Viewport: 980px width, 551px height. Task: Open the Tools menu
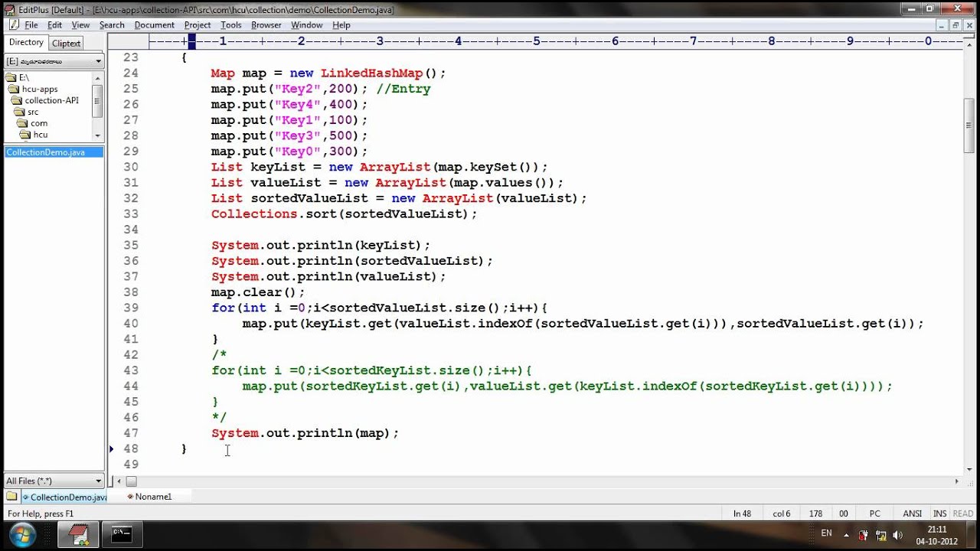coord(231,25)
